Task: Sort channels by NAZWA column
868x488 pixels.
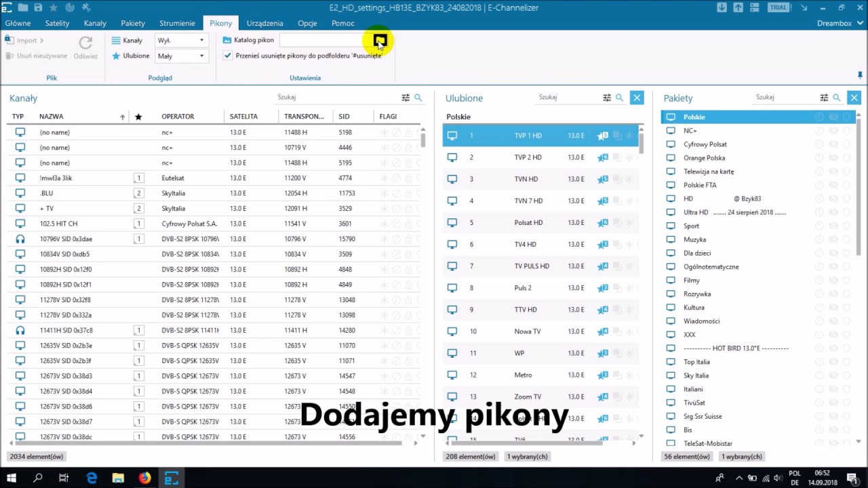Action: pyautogui.click(x=51, y=117)
